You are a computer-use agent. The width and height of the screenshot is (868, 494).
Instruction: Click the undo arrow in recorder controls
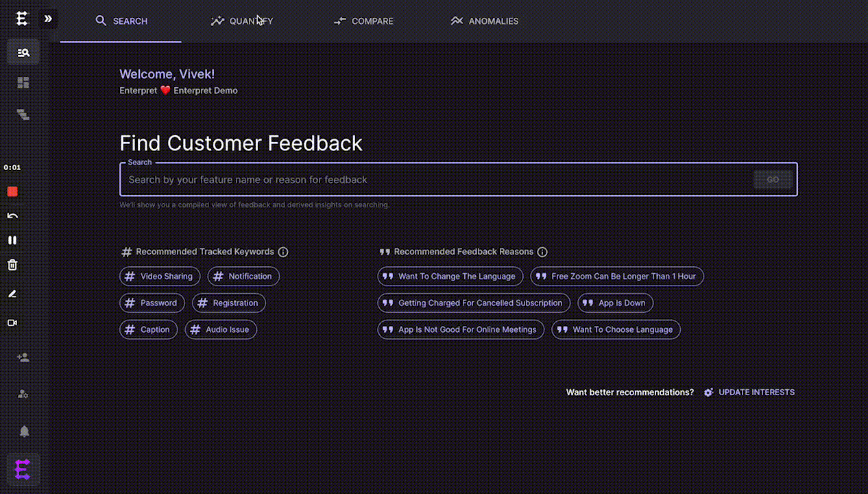pyautogui.click(x=12, y=216)
